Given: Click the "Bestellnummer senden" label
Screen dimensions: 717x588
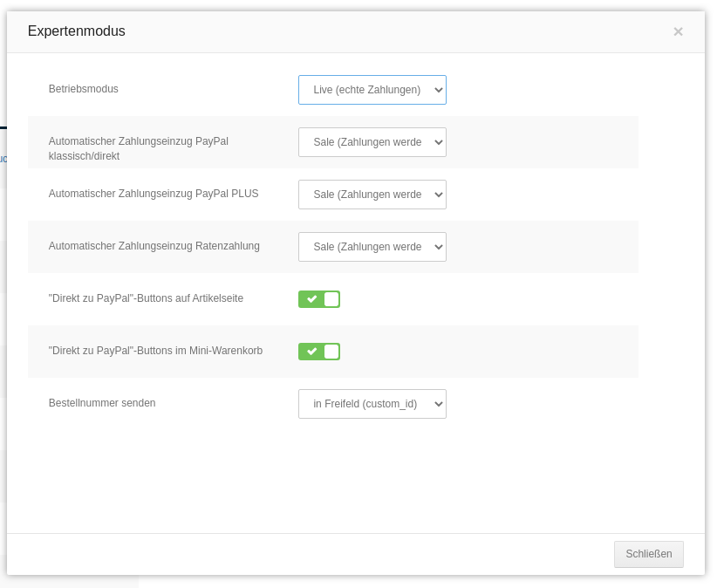Looking at the screenshot, I should [x=102, y=403].
